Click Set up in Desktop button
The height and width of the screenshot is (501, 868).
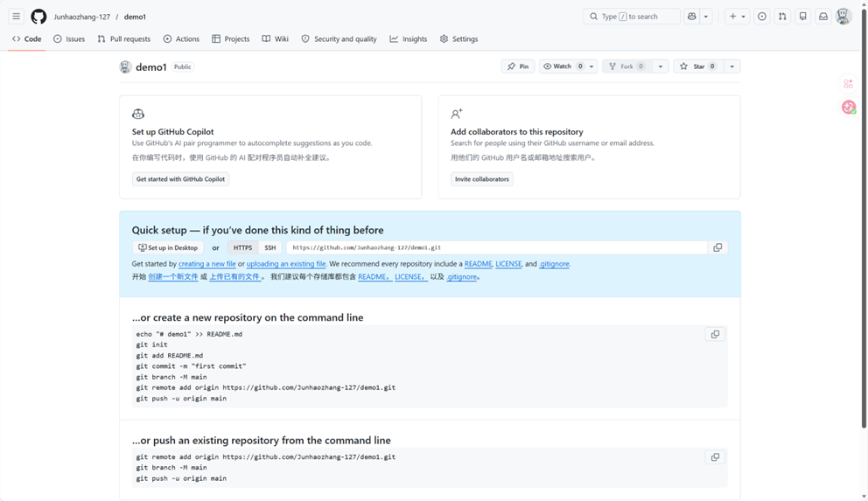[168, 247]
